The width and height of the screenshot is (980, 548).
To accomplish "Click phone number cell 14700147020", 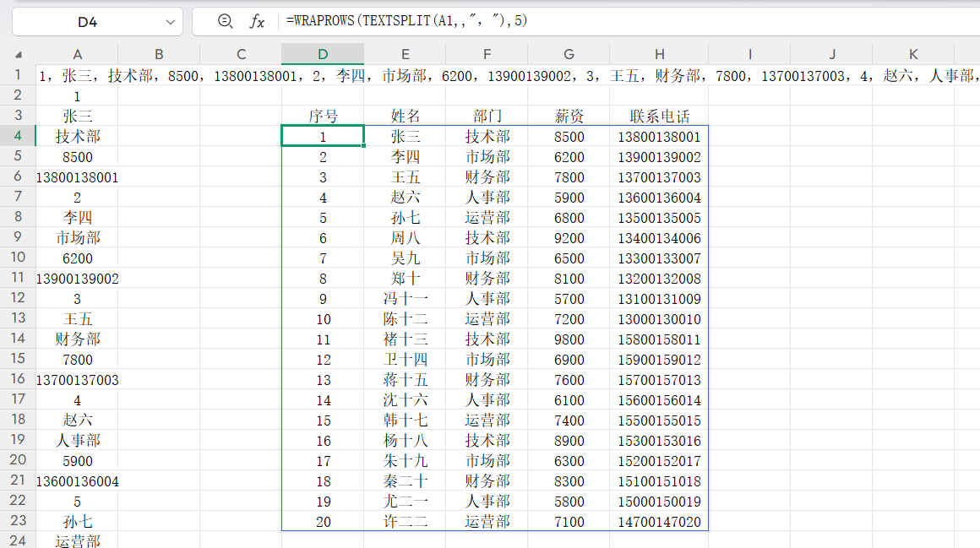I will coord(659,522).
